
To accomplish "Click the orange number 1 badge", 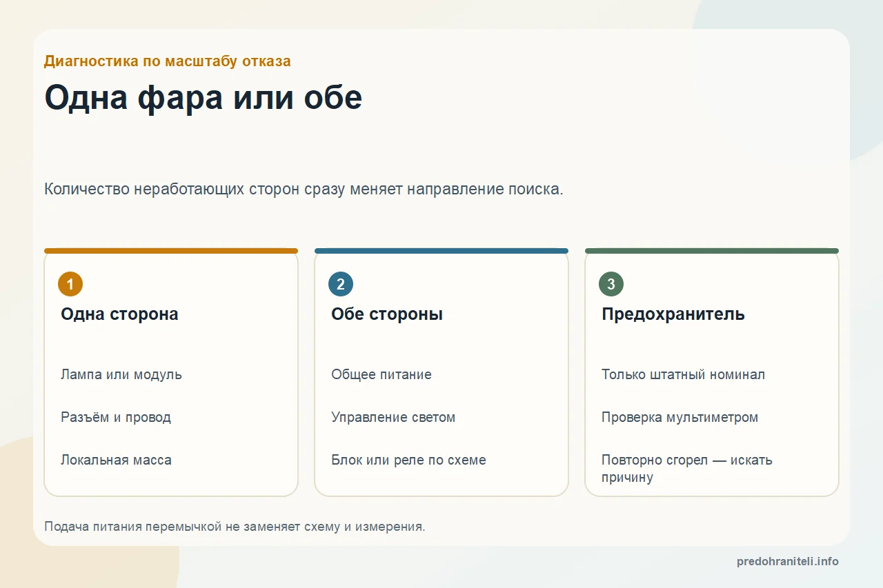I will 70,284.
